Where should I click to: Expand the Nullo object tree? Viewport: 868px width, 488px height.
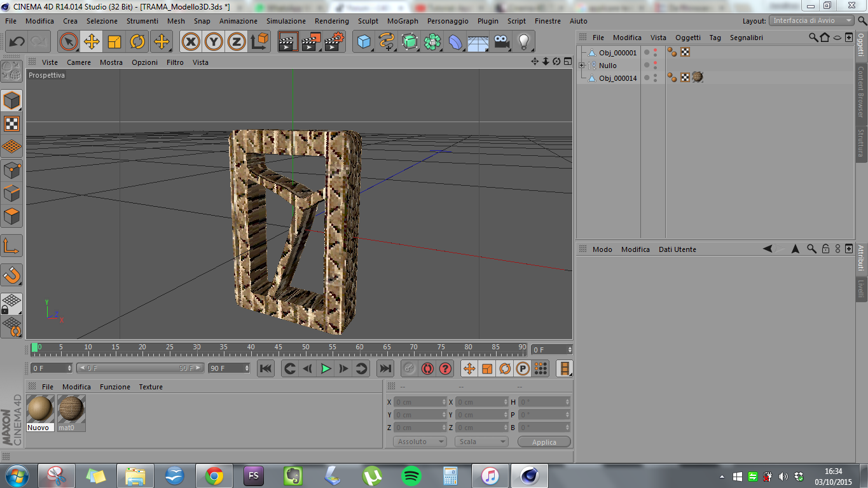pos(582,66)
